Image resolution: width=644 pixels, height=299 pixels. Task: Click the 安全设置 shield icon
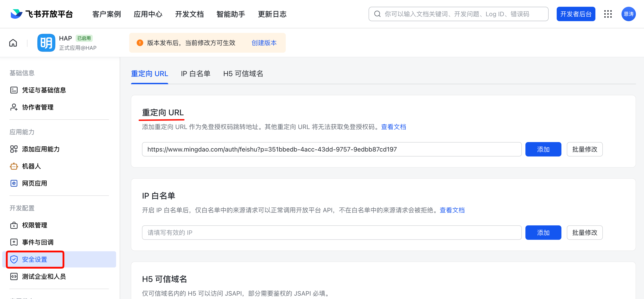pyautogui.click(x=14, y=259)
